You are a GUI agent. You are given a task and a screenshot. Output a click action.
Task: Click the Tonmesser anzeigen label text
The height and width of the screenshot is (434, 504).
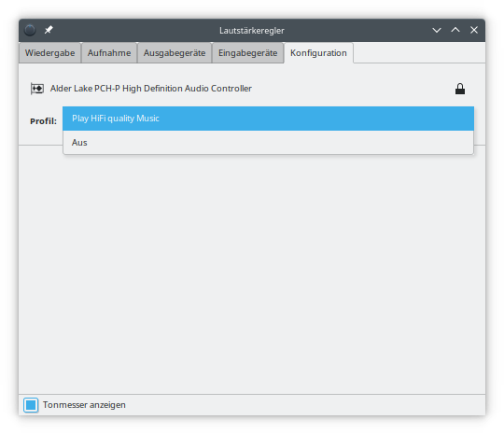(84, 405)
